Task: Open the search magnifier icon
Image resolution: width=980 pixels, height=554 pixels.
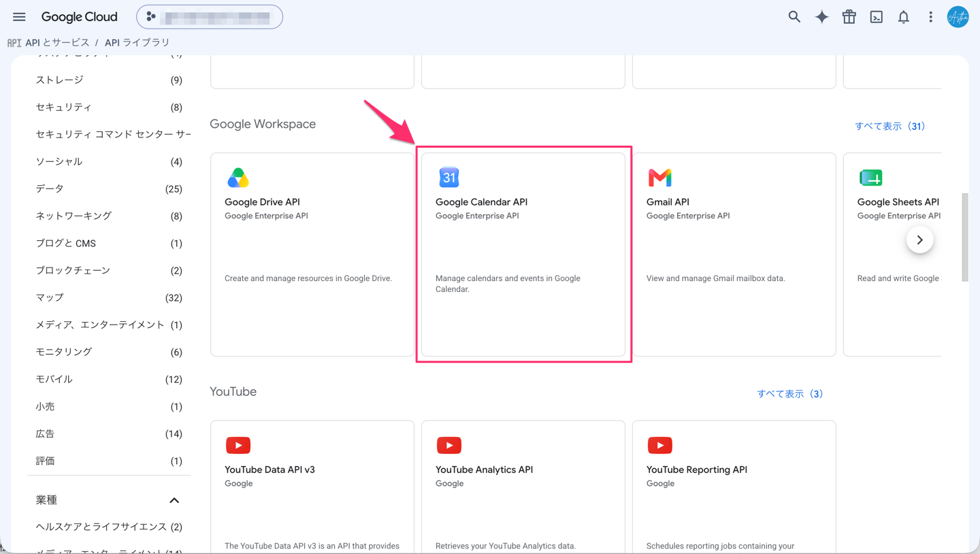Action: click(794, 17)
